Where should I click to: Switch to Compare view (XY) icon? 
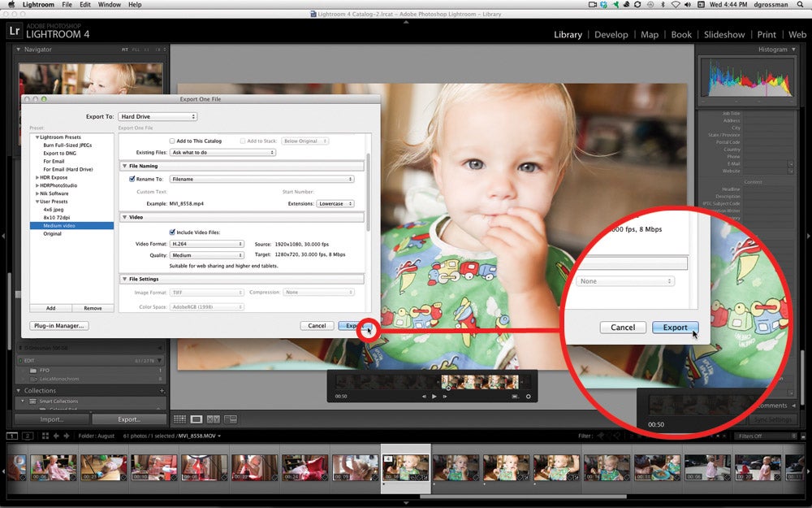pyautogui.click(x=214, y=419)
